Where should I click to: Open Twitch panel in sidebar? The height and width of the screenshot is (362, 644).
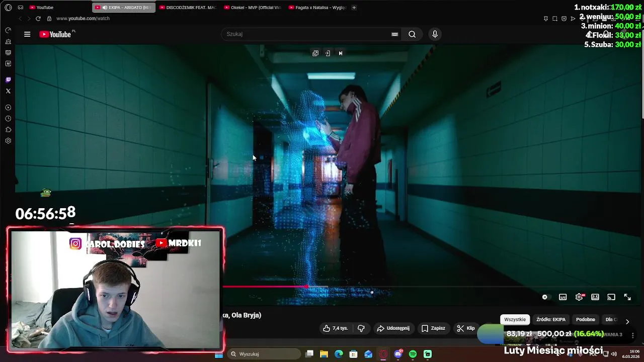pyautogui.click(x=8, y=80)
